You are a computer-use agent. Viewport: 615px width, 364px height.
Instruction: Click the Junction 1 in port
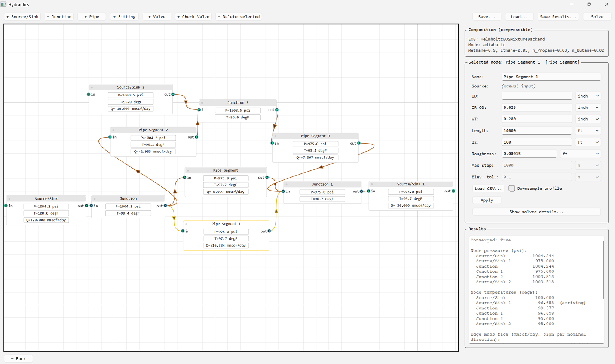click(x=283, y=191)
